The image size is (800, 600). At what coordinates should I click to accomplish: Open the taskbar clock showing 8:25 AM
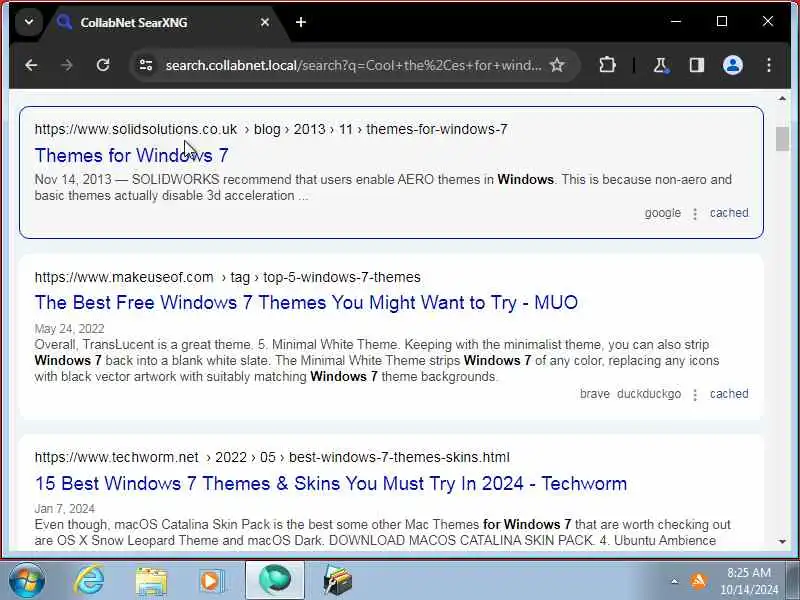tap(749, 581)
